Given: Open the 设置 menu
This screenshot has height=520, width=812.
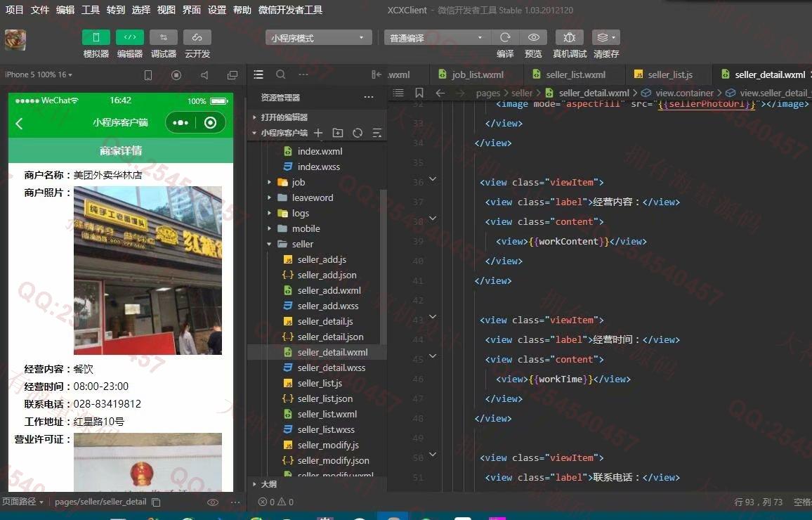Looking at the screenshot, I should pos(217,10).
